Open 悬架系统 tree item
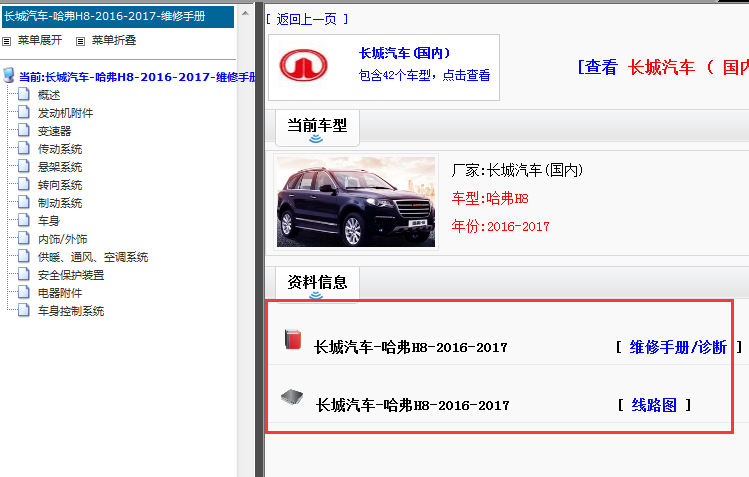Image resolution: width=749 pixels, height=477 pixels. pyautogui.click(x=60, y=167)
